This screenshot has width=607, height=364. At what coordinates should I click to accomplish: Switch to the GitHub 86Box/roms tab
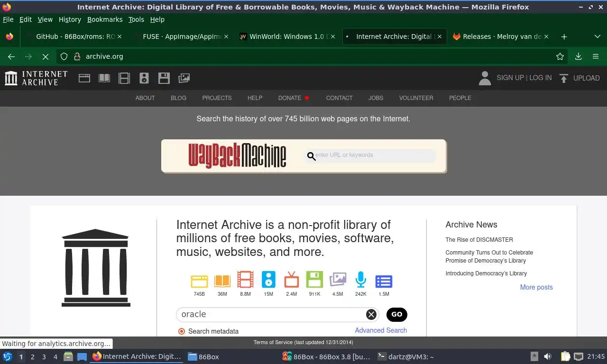click(74, 36)
